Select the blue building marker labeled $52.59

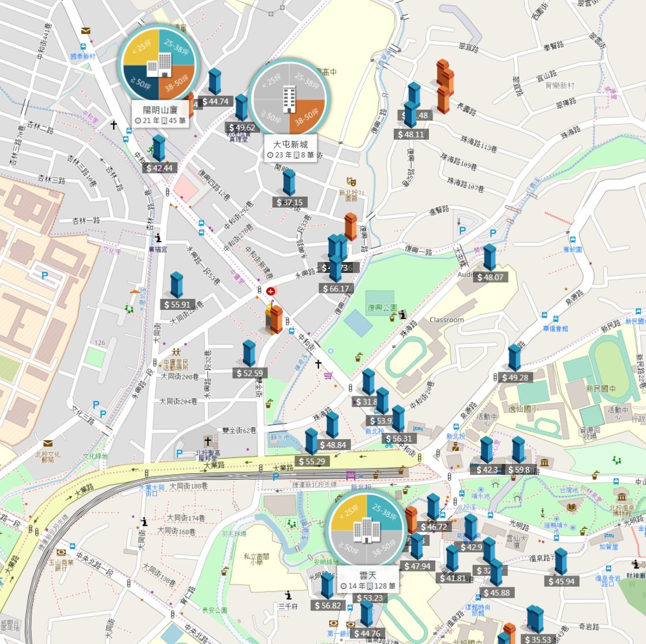pos(249,353)
